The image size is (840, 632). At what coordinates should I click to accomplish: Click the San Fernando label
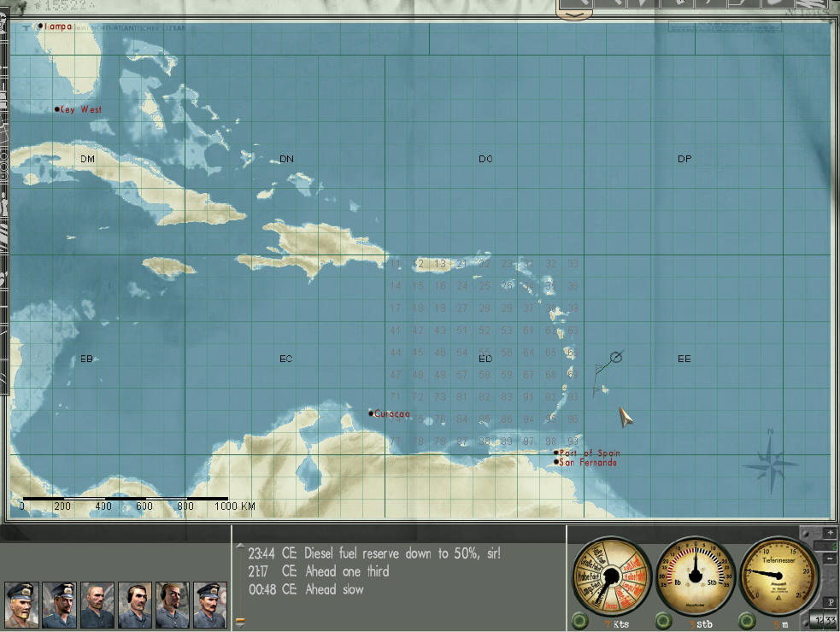point(588,462)
